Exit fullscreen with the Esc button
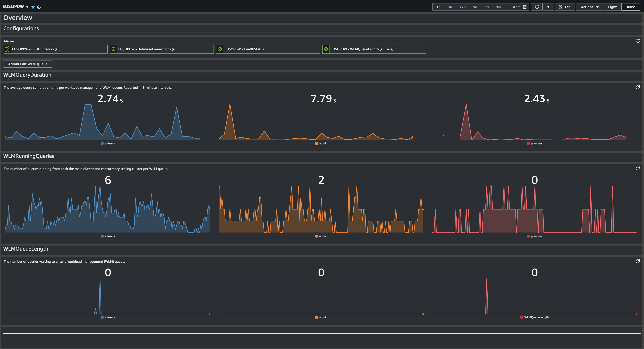Screen dimensions: 644x349 click(565, 7)
